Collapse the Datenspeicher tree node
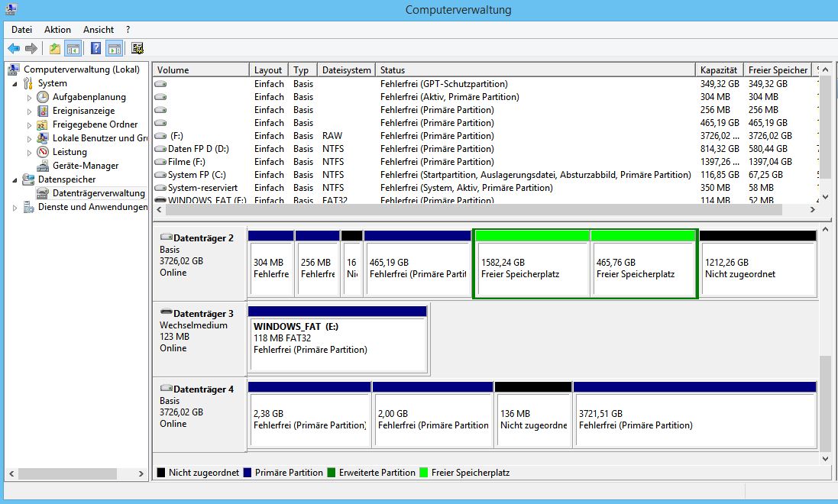 [x=15, y=180]
